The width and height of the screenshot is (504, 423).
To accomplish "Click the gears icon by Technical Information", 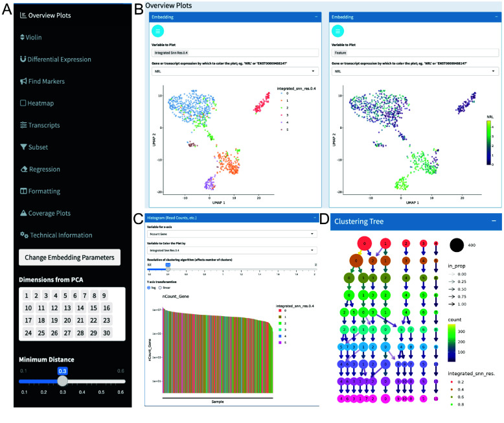I will tap(23, 234).
